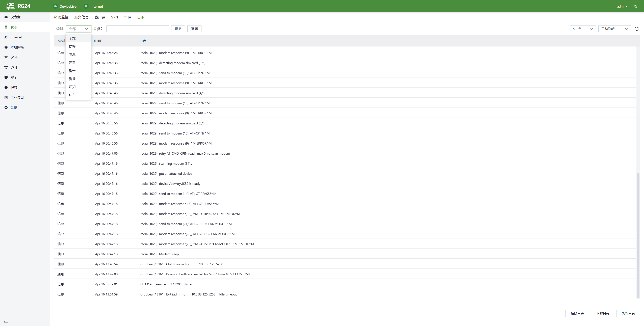Click the security shield icon in sidebar
The width and height of the screenshot is (644, 326).
coord(6,77)
